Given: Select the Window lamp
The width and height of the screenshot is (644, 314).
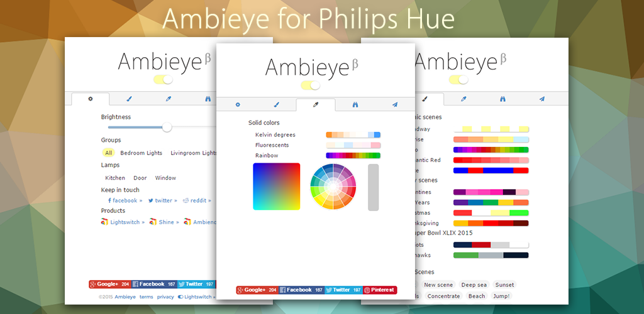Looking at the screenshot, I should (165, 178).
